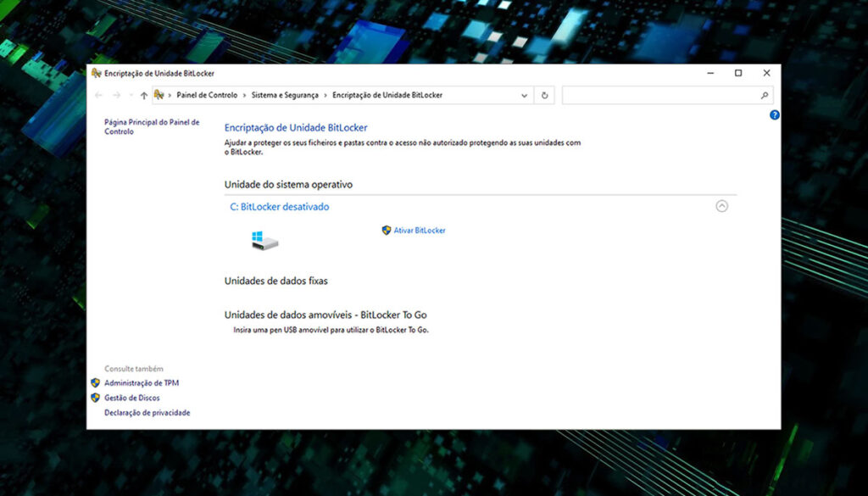Select Sistema e Segurança breadcrumb
The width and height of the screenshot is (868, 496).
285,95
